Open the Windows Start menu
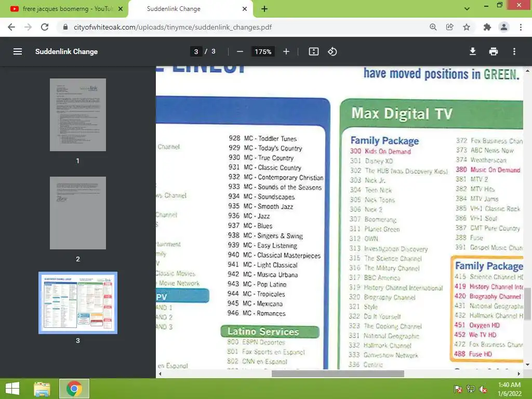 click(12, 389)
